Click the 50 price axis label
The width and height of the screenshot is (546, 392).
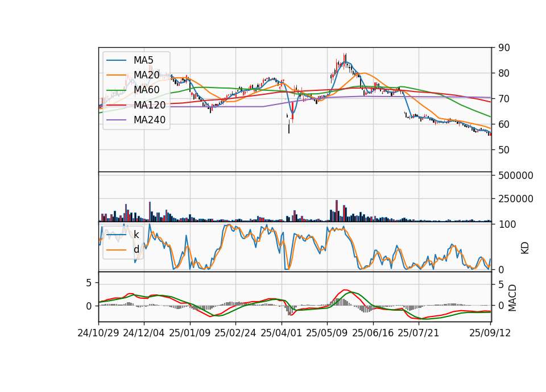(504, 150)
